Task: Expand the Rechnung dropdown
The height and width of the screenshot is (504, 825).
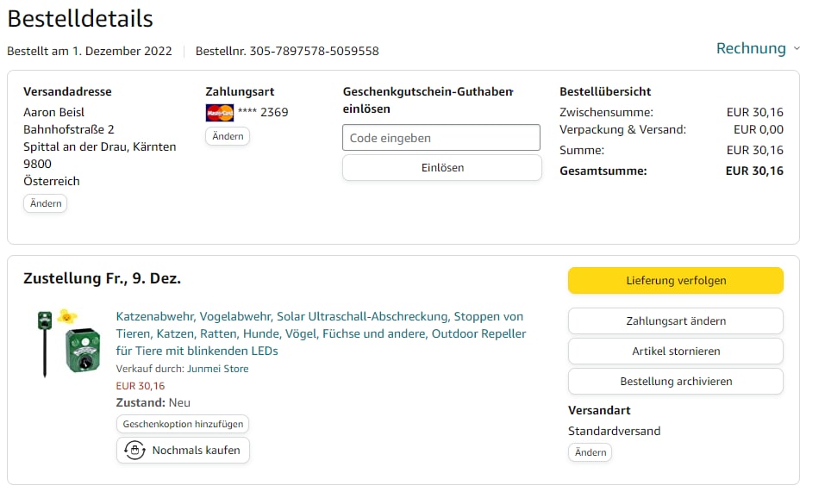Action: 751,48
